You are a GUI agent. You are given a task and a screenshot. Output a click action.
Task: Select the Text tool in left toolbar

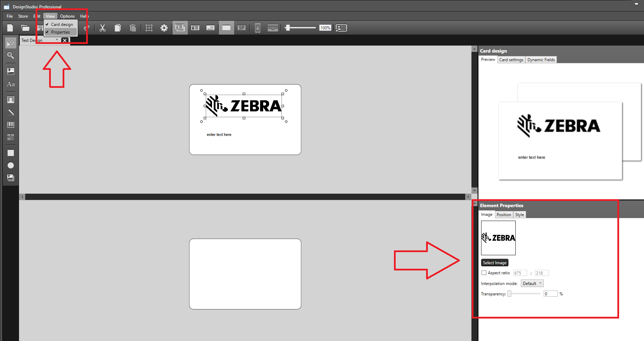pyautogui.click(x=10, y=84)
